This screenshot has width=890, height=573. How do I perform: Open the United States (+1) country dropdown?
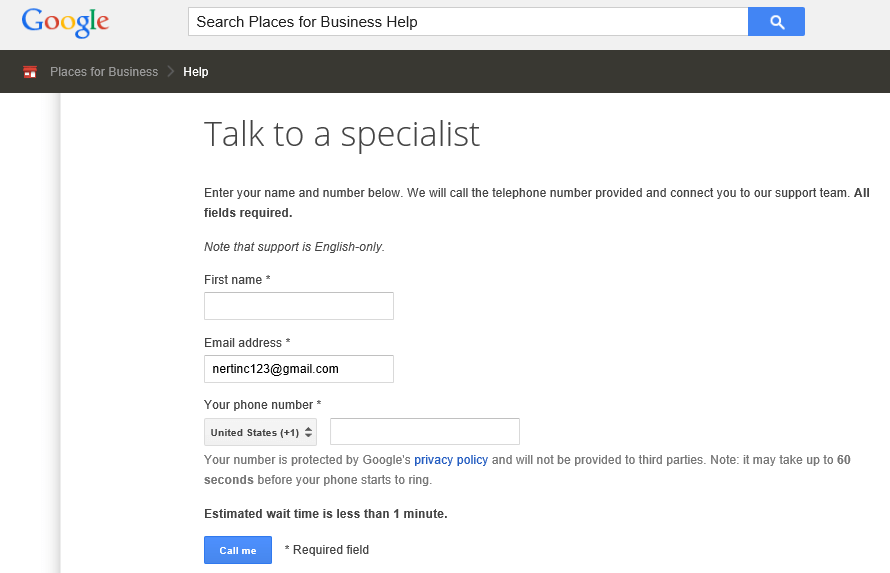(x=260, y=433)
